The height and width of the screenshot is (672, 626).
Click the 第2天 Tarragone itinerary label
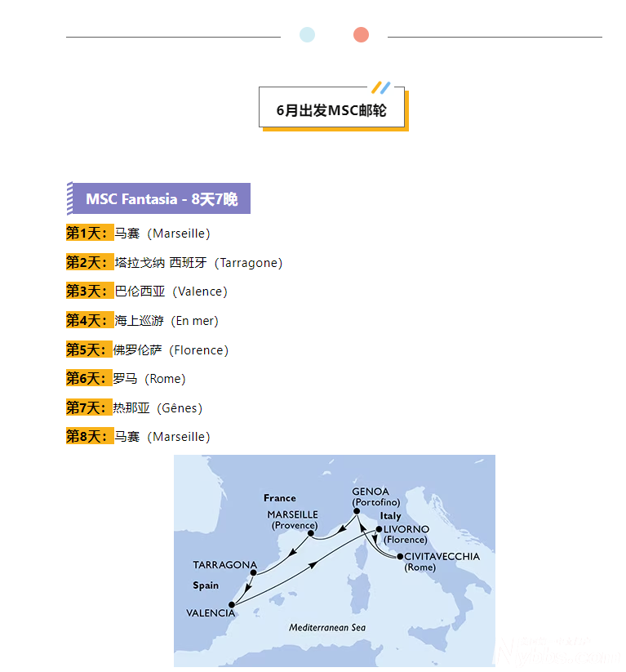point(88,263)
